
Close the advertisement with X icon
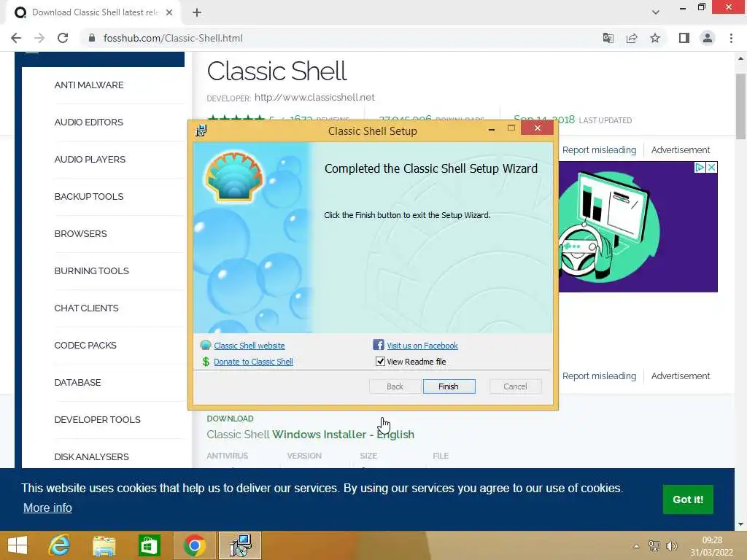[711, 168]
